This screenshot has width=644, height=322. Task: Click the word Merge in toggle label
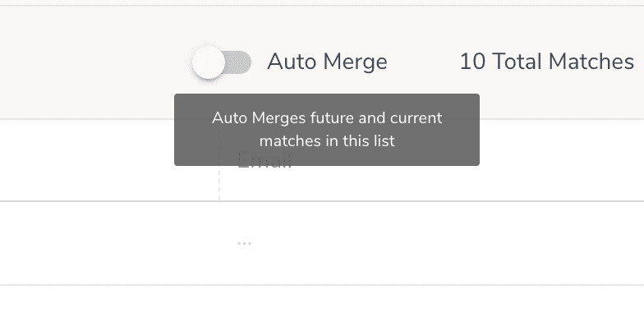point(355,62)
